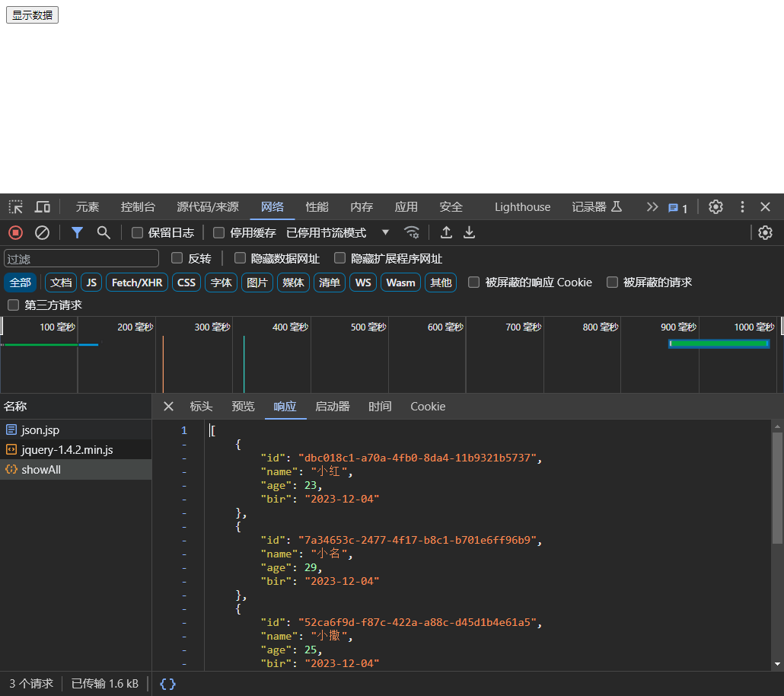Open the issues counter message icon
Screen dimensions: 784x696
click(x=678, y=208)
